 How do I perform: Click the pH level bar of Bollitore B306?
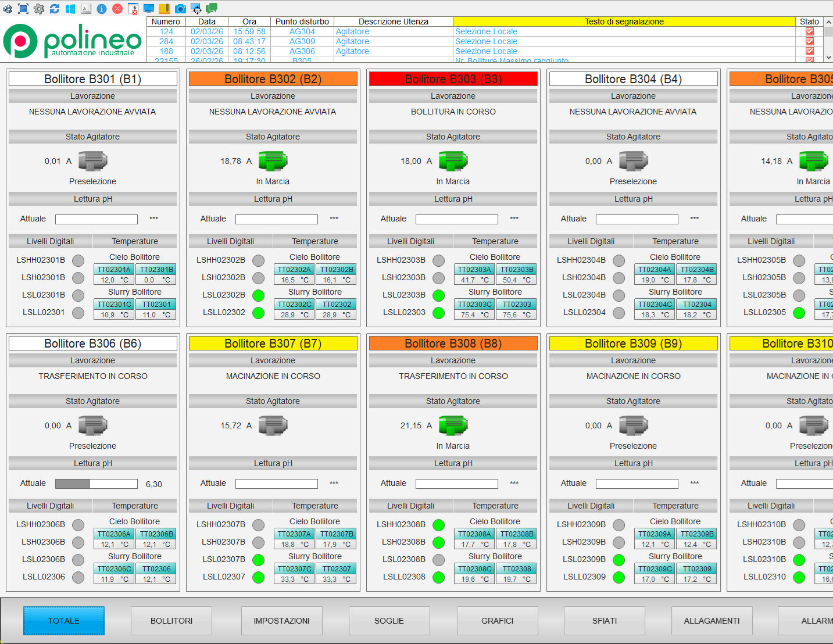(96, 484)
